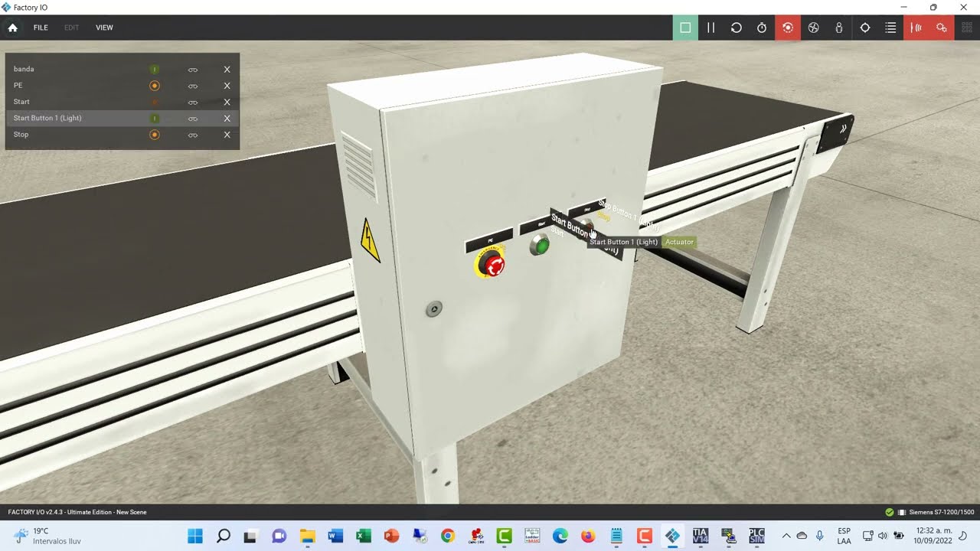Reset the scene with circular arrow icon
This screenshot has width=980, height=551.
tap(737, 28)
